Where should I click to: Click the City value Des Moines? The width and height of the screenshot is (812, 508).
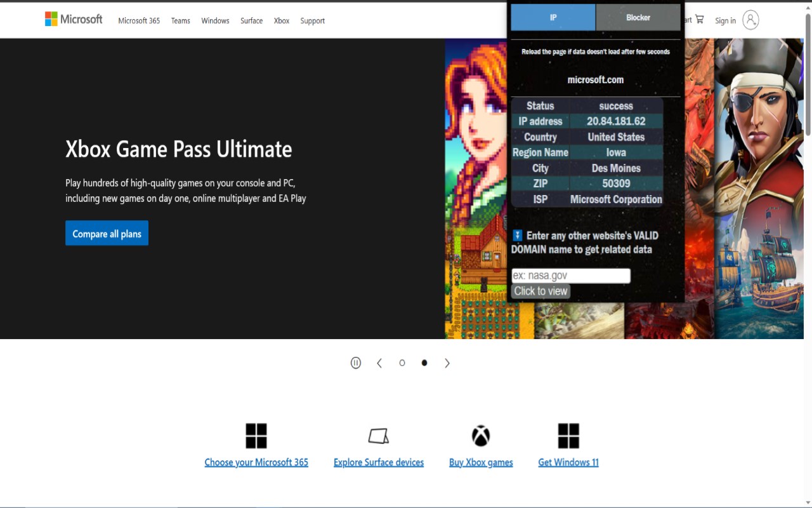pos(616,168)
